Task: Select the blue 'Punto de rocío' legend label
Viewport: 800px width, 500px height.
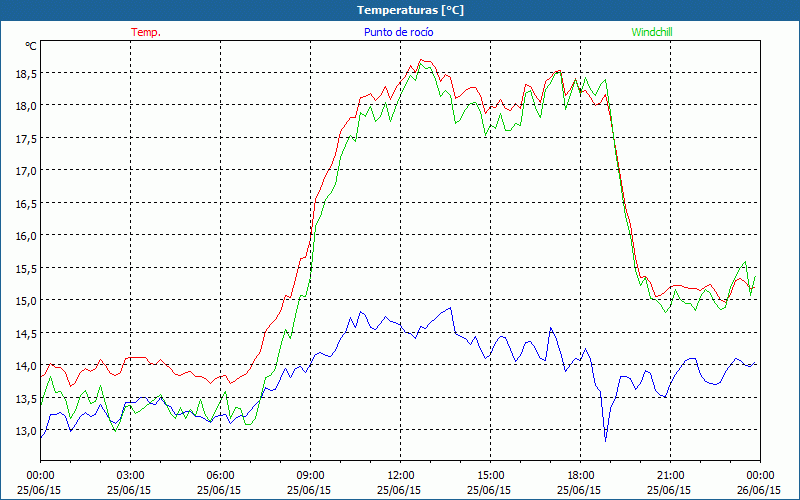Action: (398, 32)
